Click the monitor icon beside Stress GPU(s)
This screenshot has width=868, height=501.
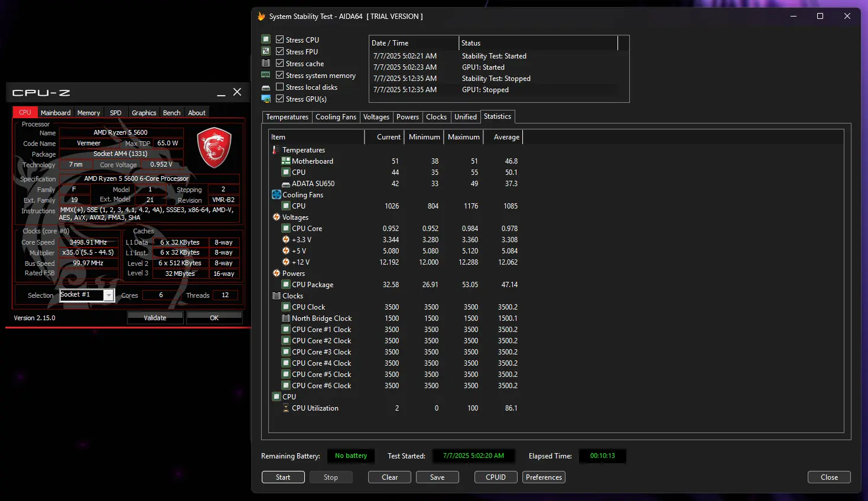click(x=266, y=99)
